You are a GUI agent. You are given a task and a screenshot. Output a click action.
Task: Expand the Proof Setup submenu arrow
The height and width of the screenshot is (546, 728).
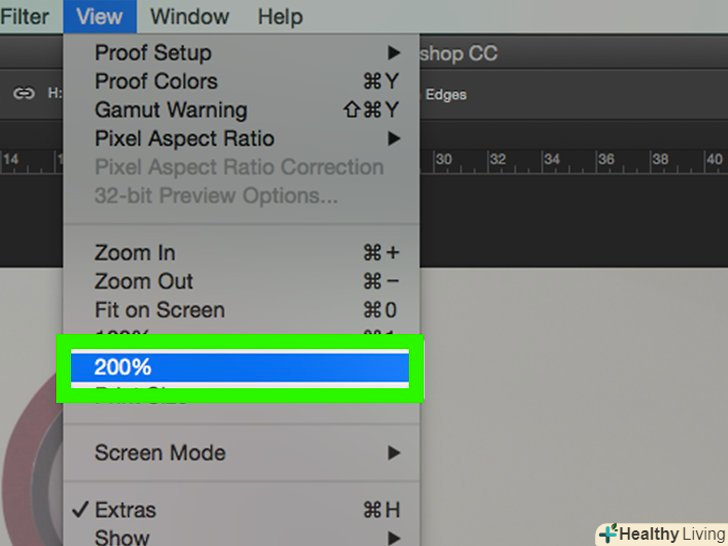394,52
